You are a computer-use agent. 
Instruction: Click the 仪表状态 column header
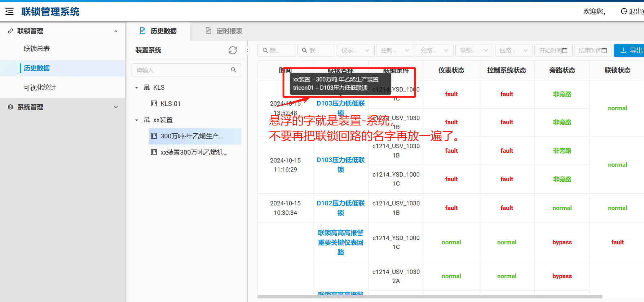(x=451, y=70)
